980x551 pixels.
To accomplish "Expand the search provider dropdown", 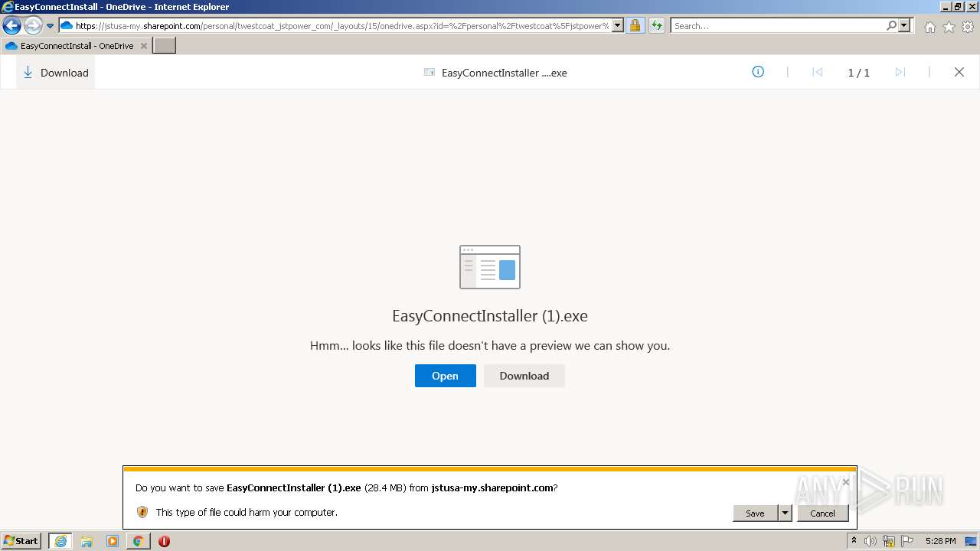I will pyautogui.click(x=904, y=26).
